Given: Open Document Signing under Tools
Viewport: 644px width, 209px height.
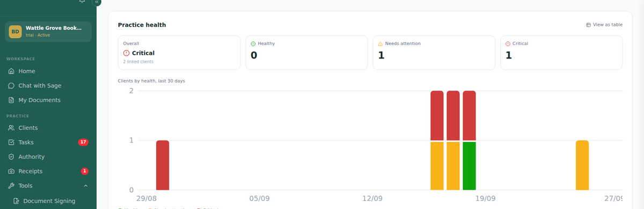Looking at the screenshot, I should (48, 201).
